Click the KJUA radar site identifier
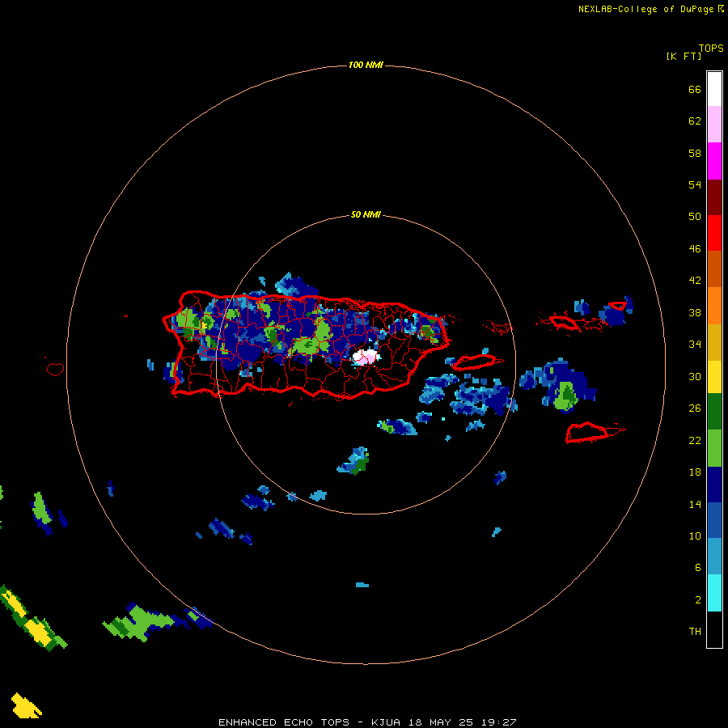Screen dimensions: 728x728 tap(385, 722)
